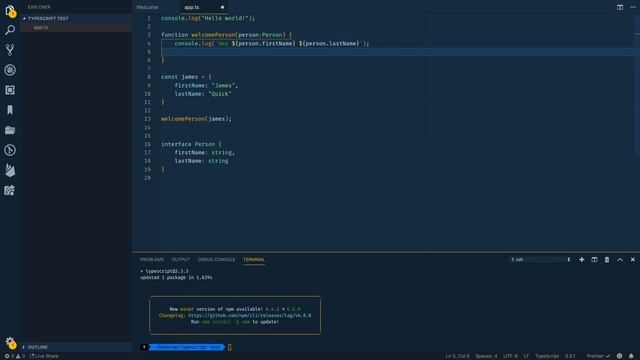Open the Explorer view in activity bar
This screenshot has height=360, width=640.
point(10,11)
